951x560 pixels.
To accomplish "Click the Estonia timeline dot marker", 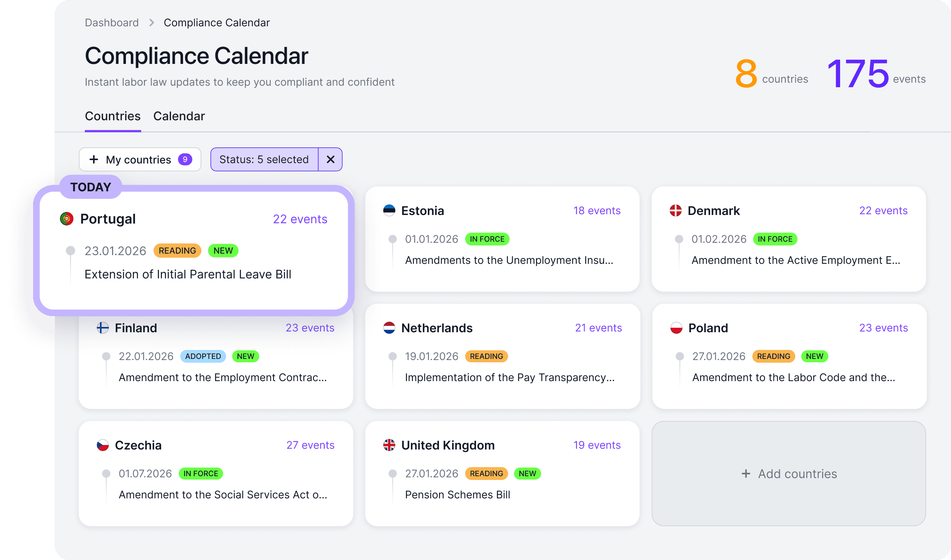I will click(392, 239).
